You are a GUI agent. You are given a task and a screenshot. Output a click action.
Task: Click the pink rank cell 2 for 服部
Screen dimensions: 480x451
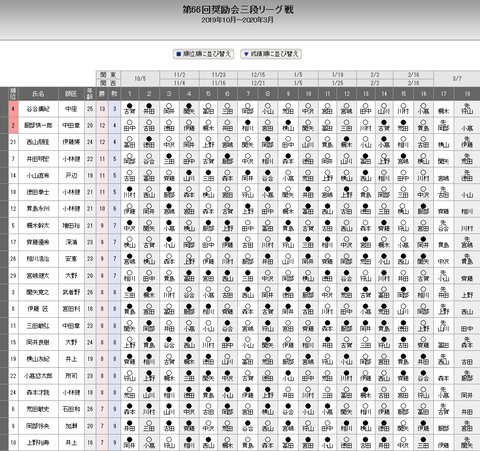13,126
